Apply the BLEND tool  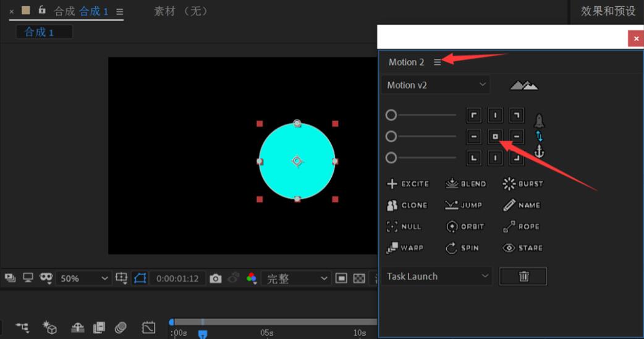(x=466, y=184)
